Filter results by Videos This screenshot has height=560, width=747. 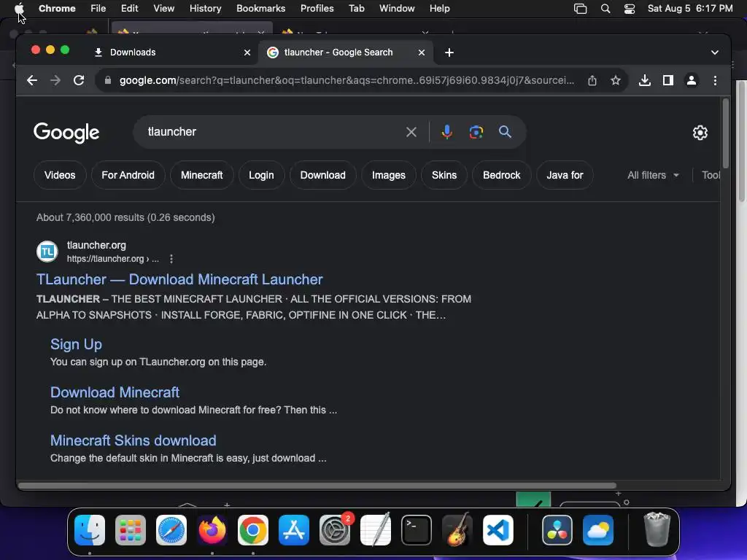coord(60,175)
